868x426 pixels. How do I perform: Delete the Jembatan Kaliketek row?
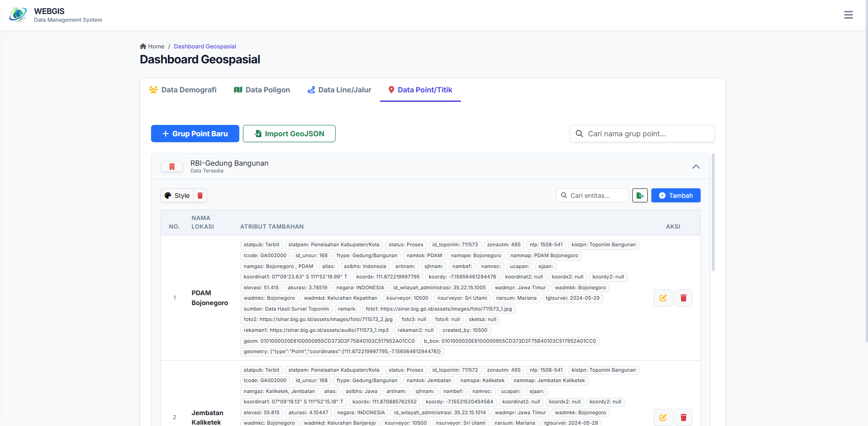pos(683,417)
